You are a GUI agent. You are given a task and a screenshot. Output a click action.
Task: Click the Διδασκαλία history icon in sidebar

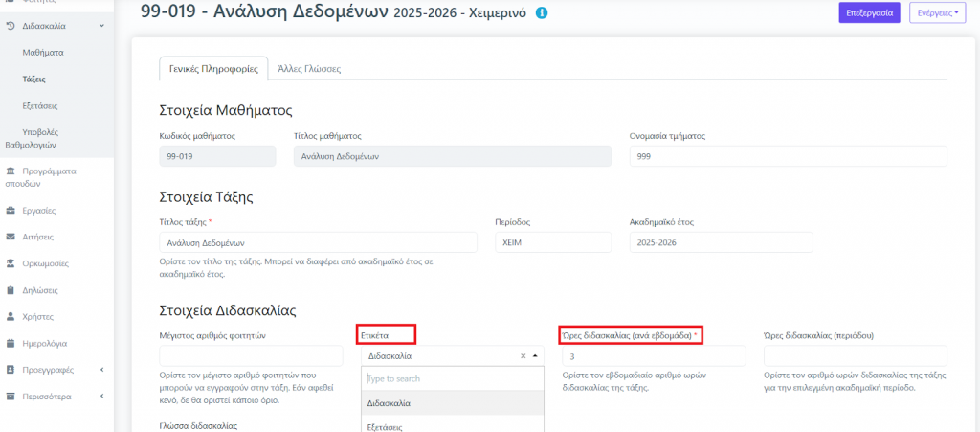[x=10, y=25]
